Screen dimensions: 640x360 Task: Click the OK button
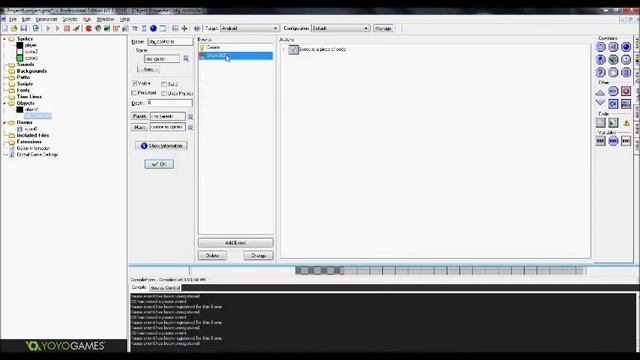(x=159, y=164)
